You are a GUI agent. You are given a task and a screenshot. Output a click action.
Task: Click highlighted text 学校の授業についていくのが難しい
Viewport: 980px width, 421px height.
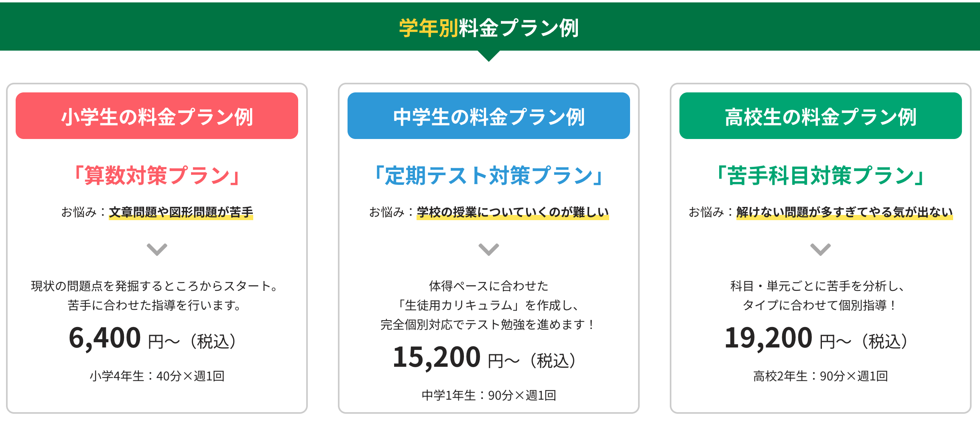[x=512, y=212]
